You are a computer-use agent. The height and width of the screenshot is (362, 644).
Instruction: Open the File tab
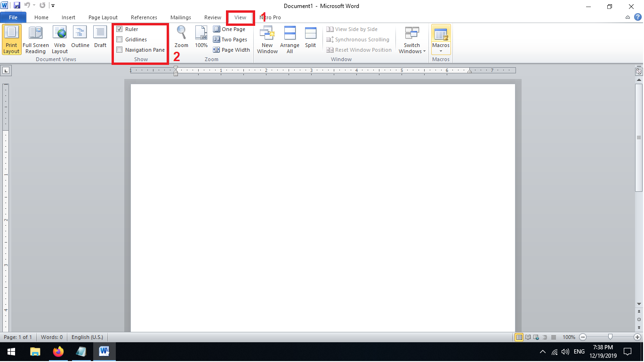13,17
